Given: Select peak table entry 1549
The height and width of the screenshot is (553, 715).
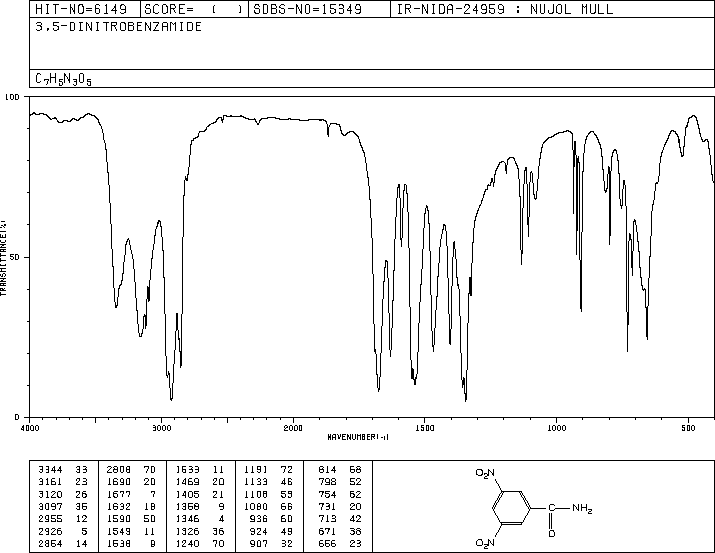Looking at the screenshot, I should click(119, 531).
